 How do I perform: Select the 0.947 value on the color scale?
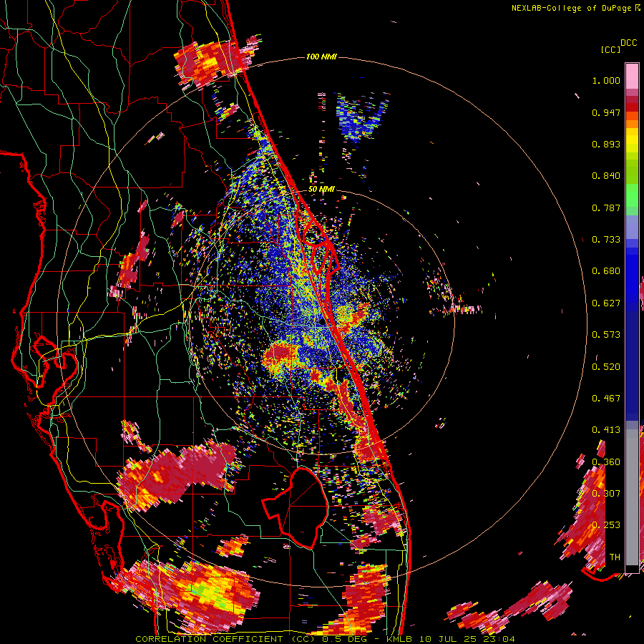pos(606,112)
